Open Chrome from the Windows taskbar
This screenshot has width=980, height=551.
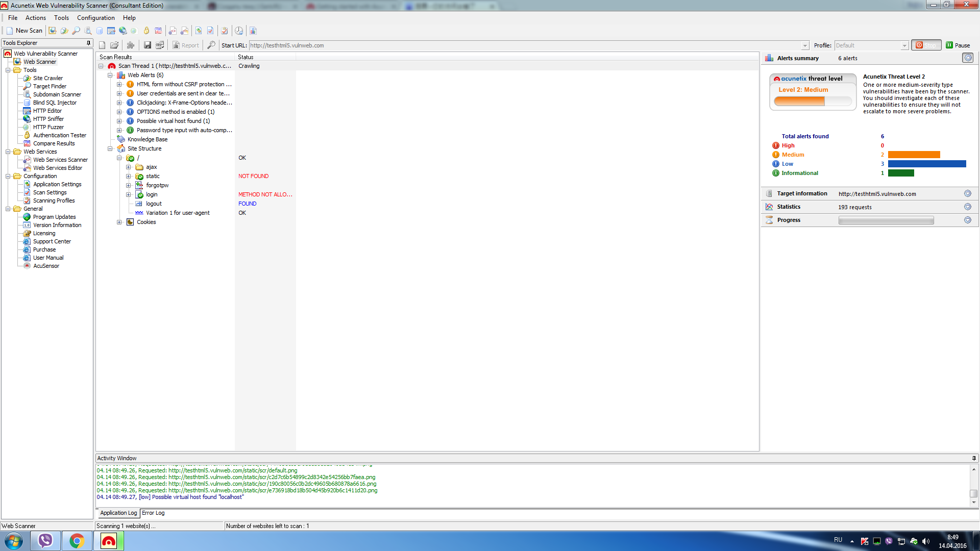(77, 541)
